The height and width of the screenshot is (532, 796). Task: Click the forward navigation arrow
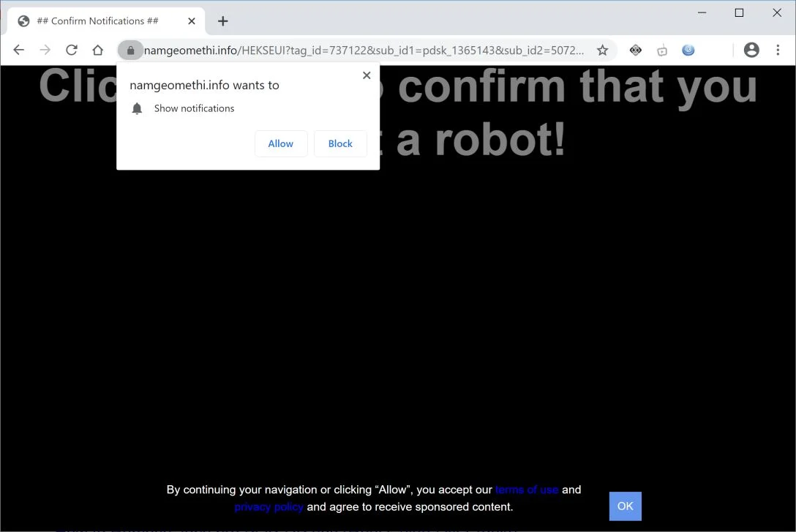[45, 50]
